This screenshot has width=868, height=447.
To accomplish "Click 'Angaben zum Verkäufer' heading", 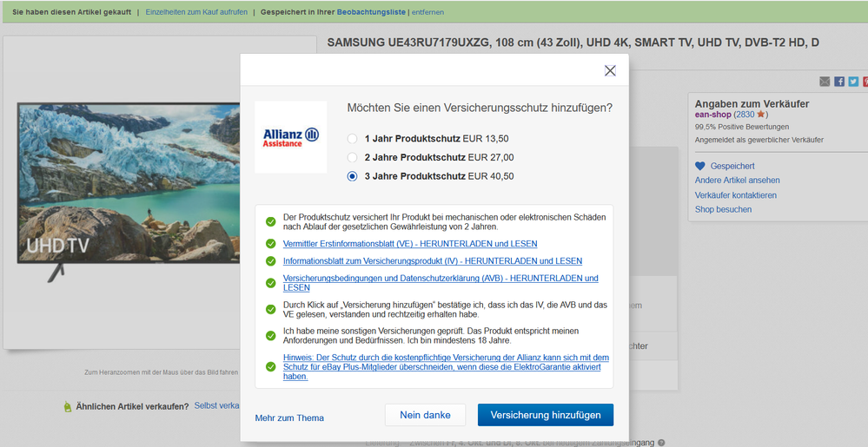I will tap(752, 103).
